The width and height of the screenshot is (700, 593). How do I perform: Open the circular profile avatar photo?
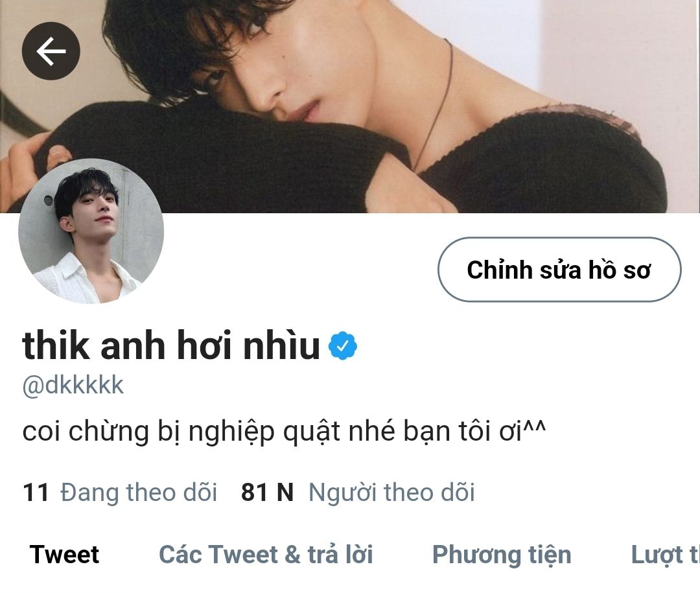[x=91, y=231]
